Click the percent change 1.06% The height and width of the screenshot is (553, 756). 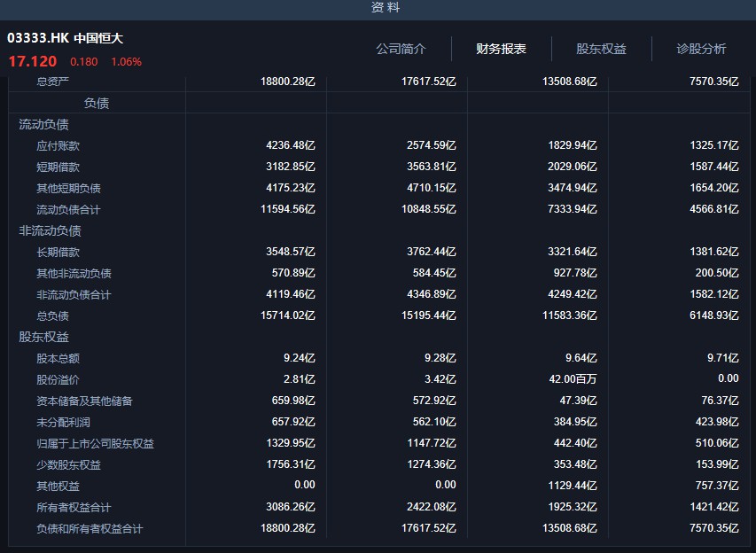(127, 62)
